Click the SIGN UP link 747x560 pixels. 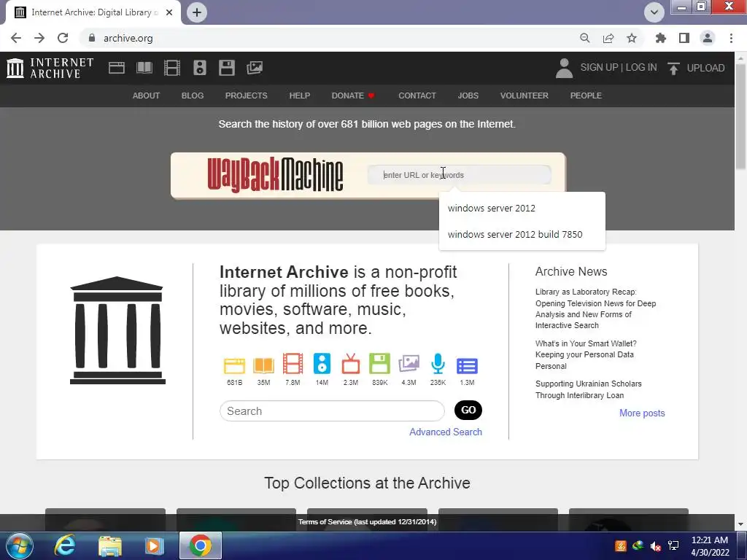[599, 68]
